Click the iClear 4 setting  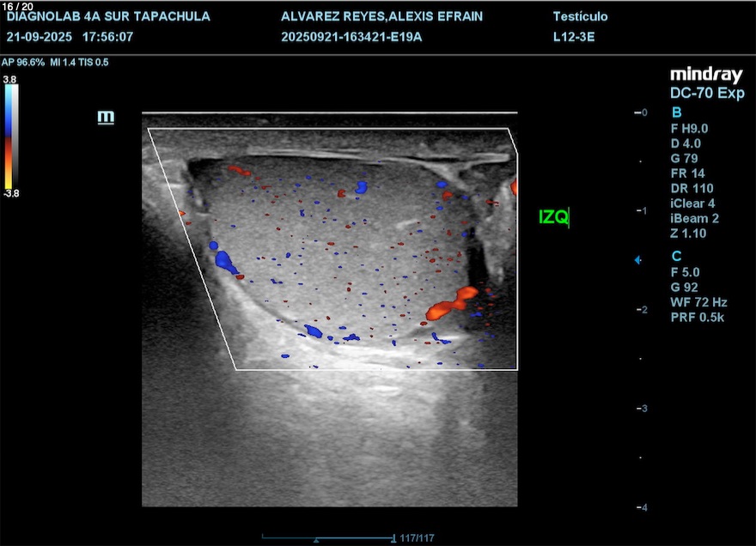[x=692, y=203]
